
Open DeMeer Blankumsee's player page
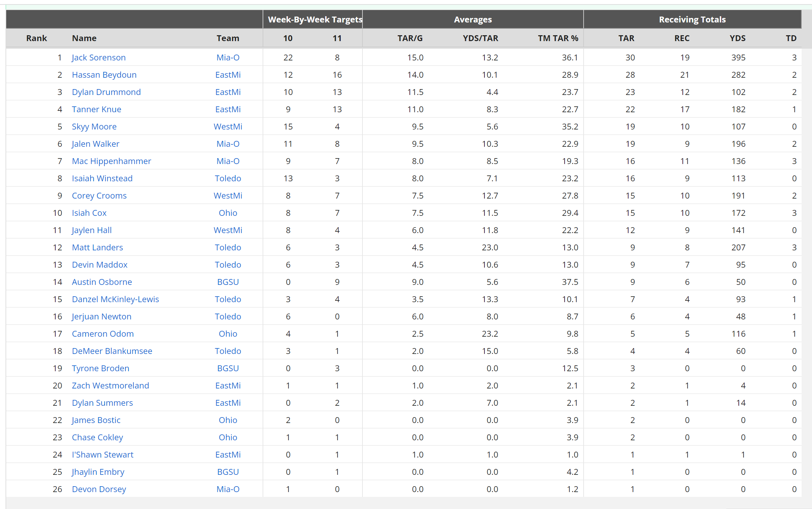(112, 351)
